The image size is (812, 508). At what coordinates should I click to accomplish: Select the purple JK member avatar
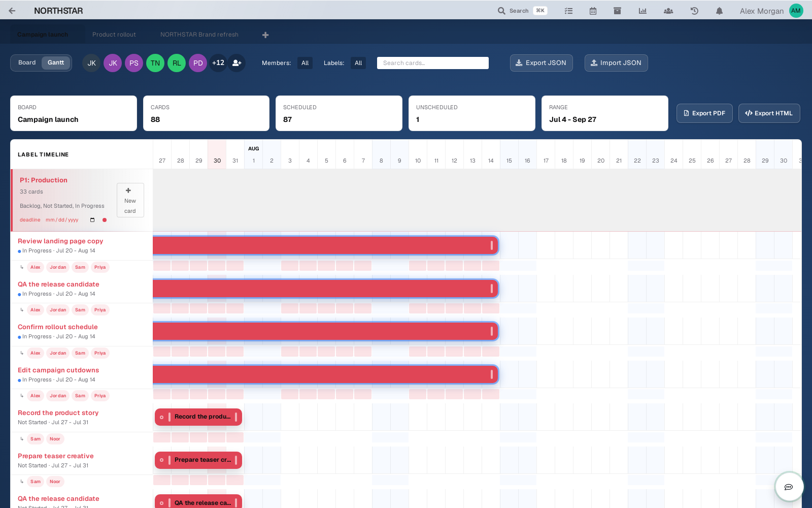113,63
